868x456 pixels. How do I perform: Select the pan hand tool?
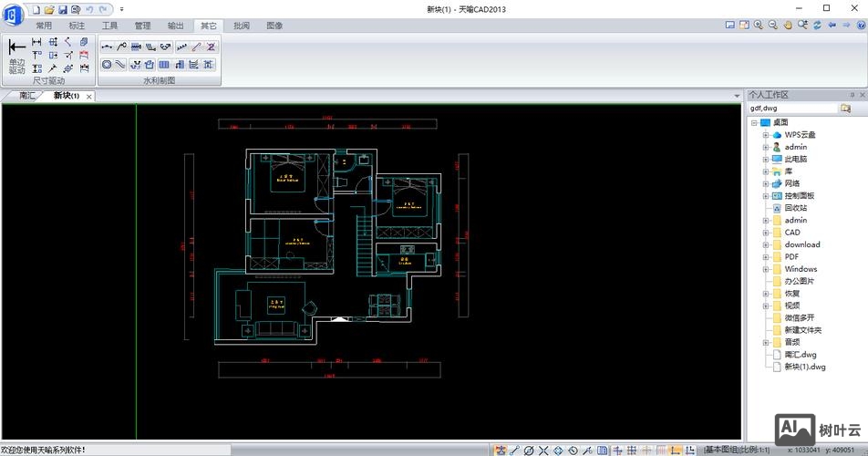[x=788, y=26]
